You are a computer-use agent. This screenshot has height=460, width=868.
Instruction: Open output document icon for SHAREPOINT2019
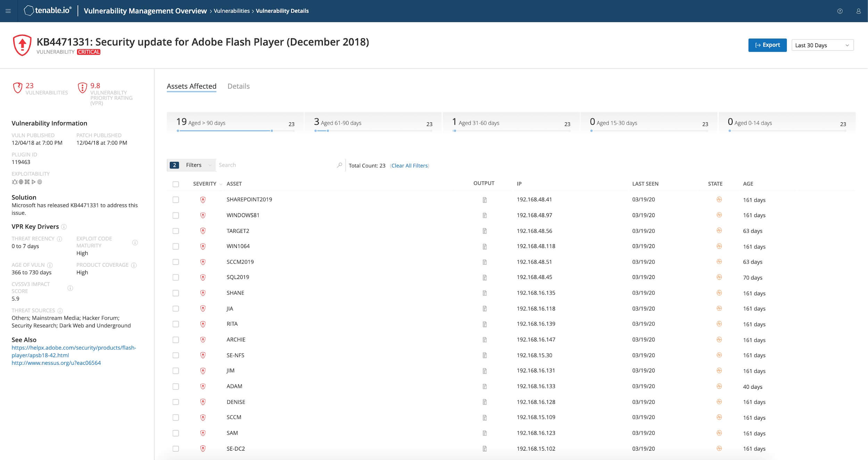484,200
